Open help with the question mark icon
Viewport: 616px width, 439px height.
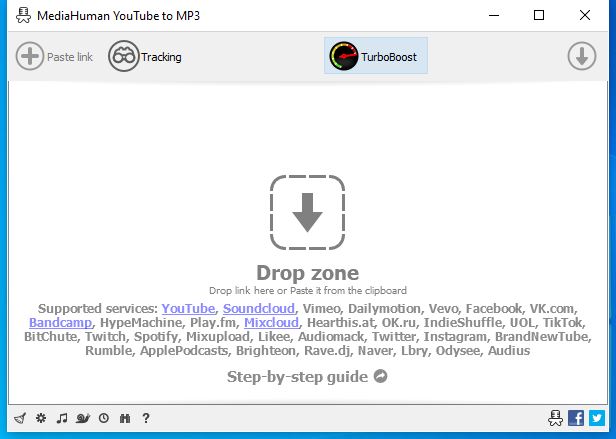(146, 418)
